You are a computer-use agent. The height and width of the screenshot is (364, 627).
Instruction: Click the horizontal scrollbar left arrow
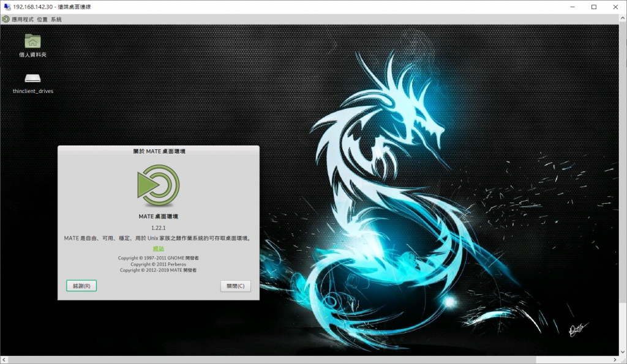click(x=4, y=360)
